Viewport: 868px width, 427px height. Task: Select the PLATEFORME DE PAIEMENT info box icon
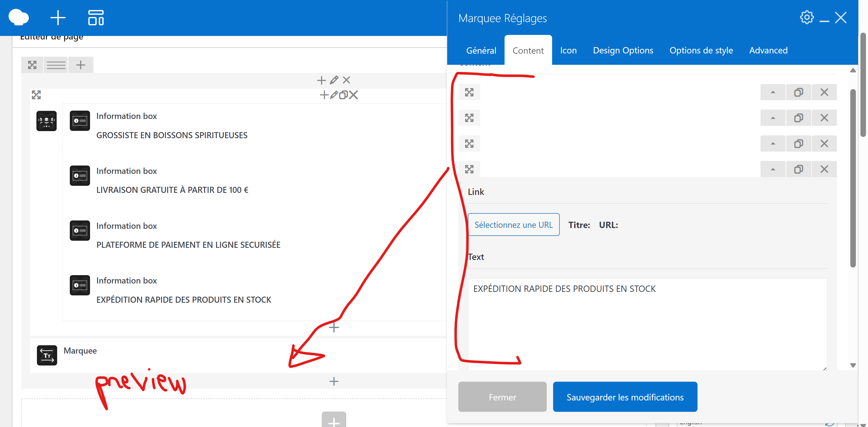[80, 231]
